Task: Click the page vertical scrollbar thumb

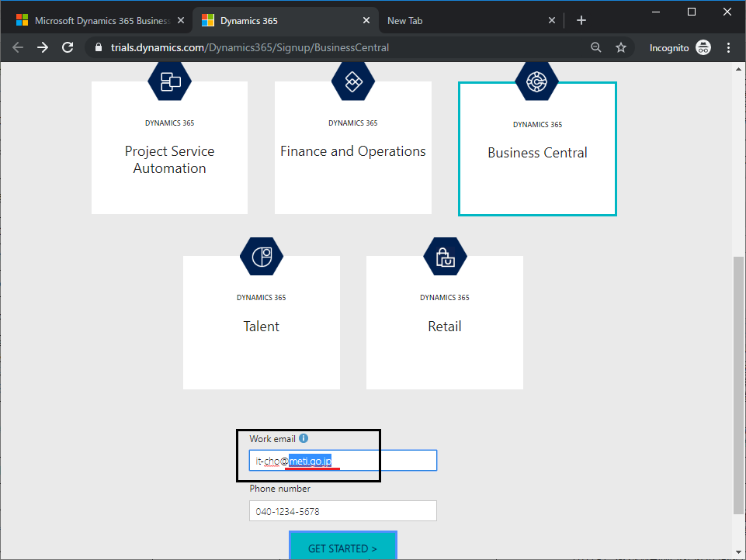Action: tap(738, 385)
